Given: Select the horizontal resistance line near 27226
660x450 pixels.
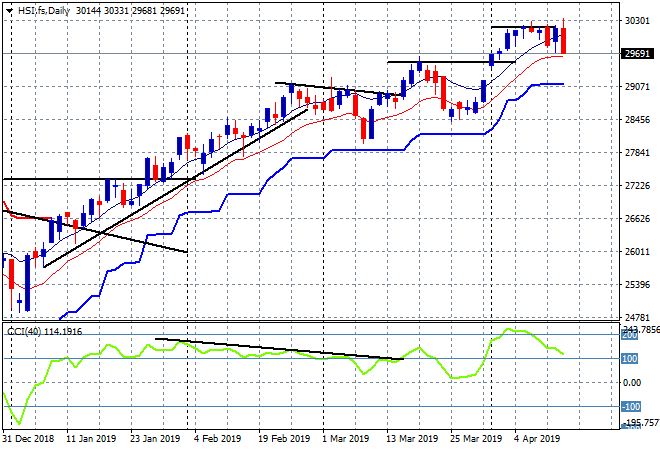Looking at the screenshot, I should coord(60,179).
